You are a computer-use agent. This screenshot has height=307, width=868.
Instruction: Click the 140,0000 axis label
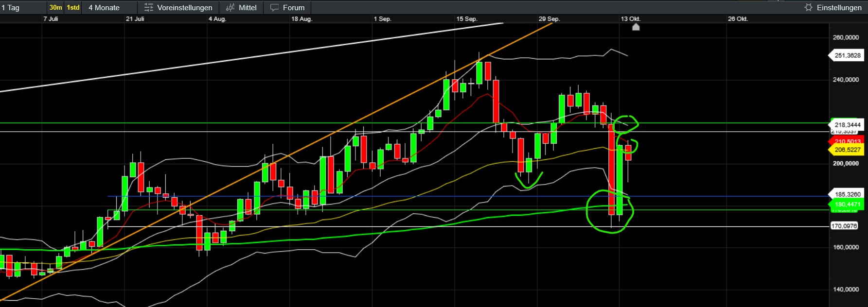pyautogui.click(x=846, y=290)
